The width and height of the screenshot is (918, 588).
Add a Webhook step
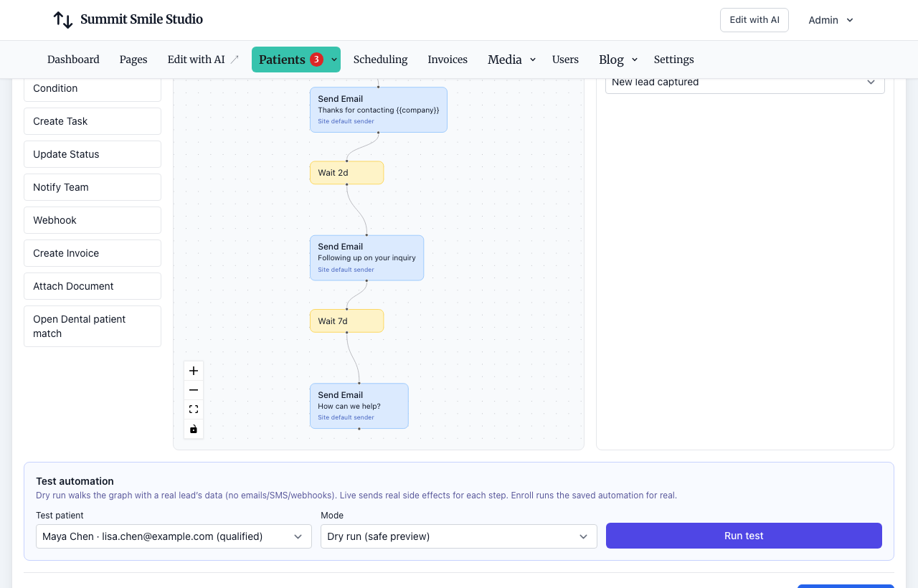[93, 220]
